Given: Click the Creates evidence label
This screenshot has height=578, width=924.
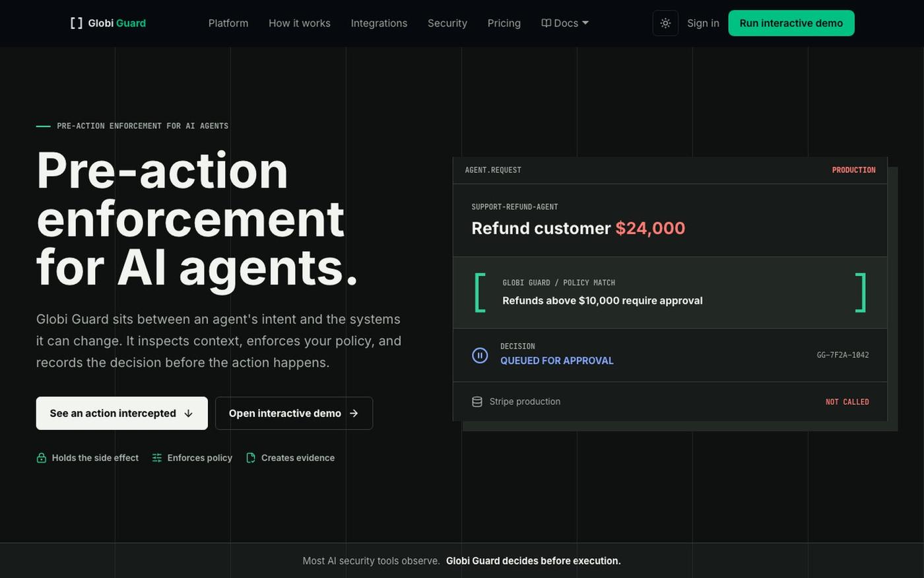Looking at the screenshot, I should [x=298, y=458].
